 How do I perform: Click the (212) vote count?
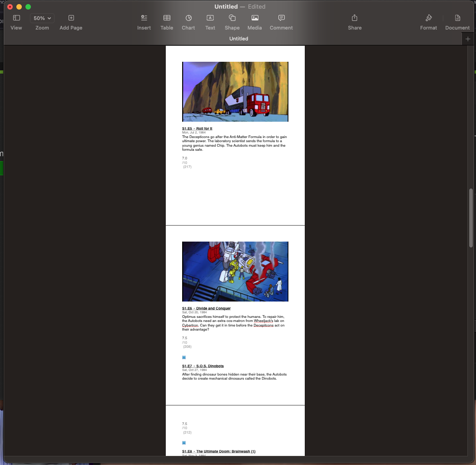click(187, 432)
